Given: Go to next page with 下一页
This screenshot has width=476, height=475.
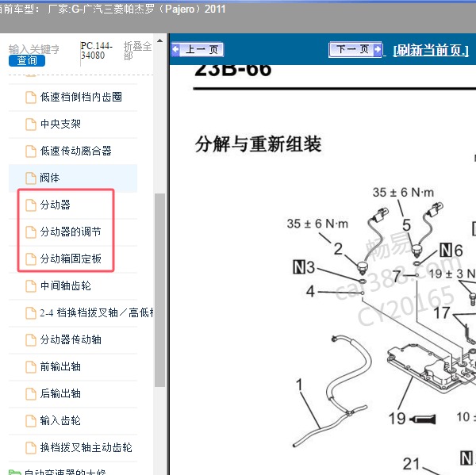Looking at the screenshot, I should tap(355, 49).
